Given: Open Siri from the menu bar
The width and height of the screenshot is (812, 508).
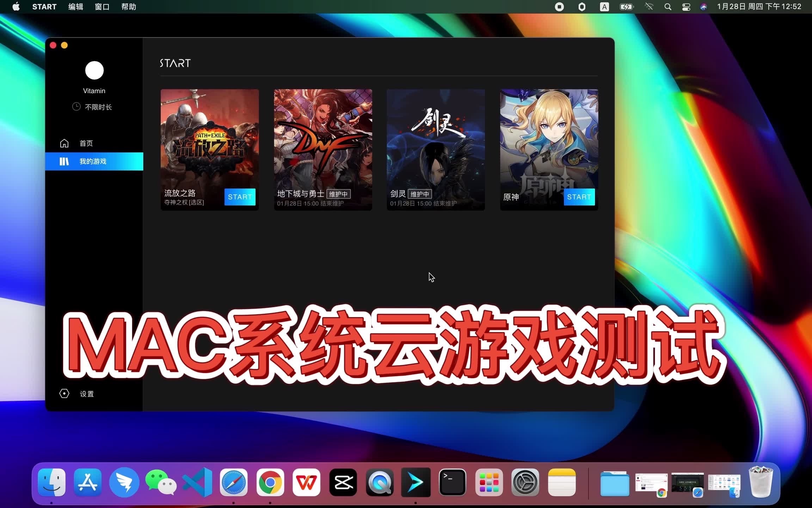Looking at the screenshot, I should [x=703, y=7].
